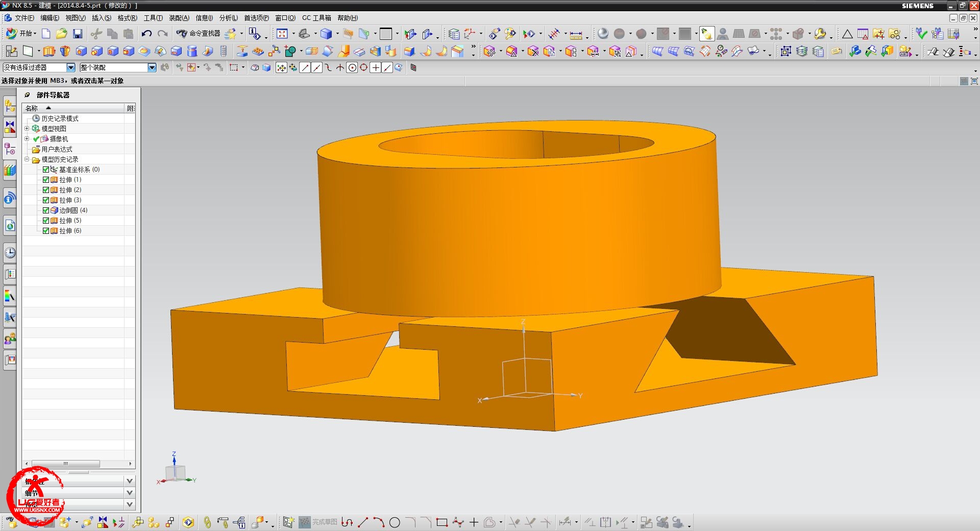Click the triangle PMI icon
Screen dimensions: 980x531
[x=847, y=34]
